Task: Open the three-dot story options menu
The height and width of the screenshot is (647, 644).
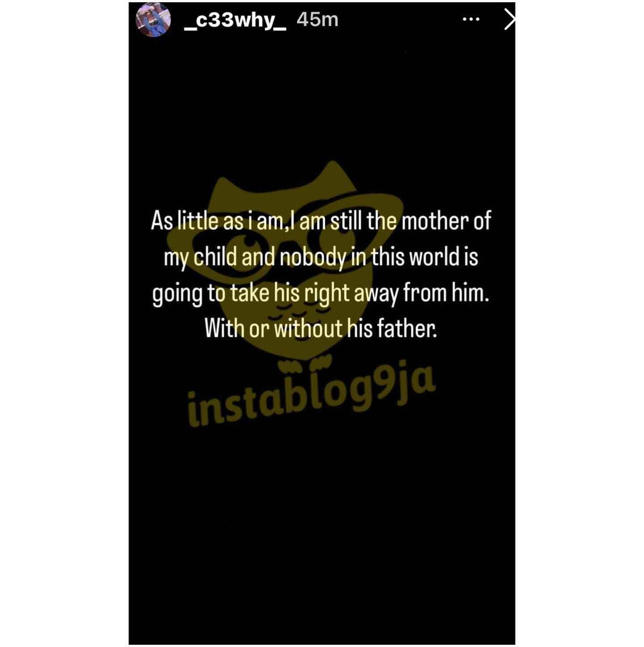Action: point(471,19)
